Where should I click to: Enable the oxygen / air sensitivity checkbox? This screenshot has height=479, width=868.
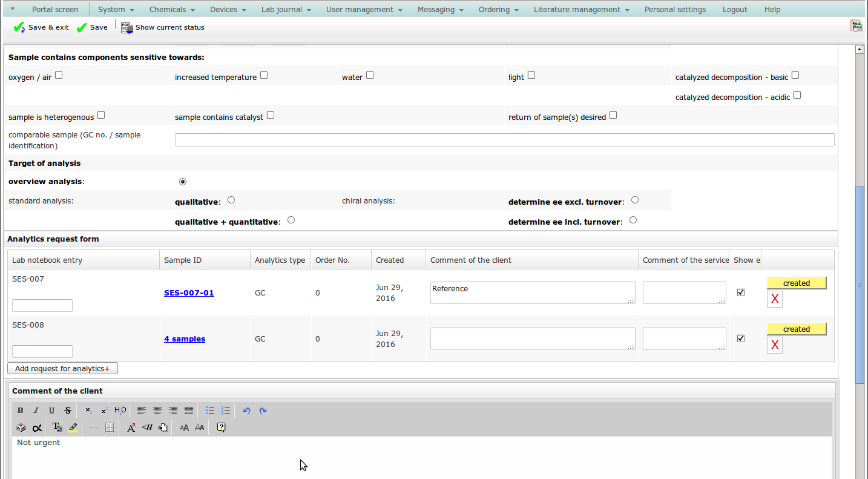[59, 76]
